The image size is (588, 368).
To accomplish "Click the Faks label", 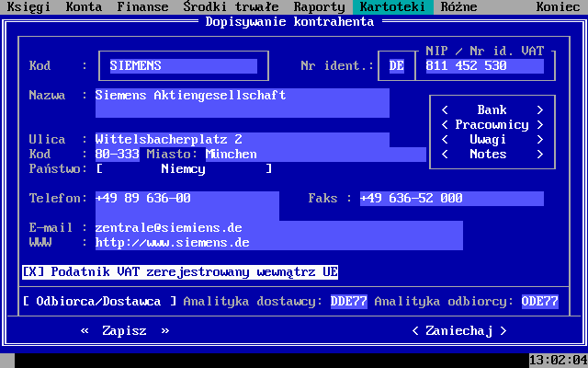I will tap(322, 199).
